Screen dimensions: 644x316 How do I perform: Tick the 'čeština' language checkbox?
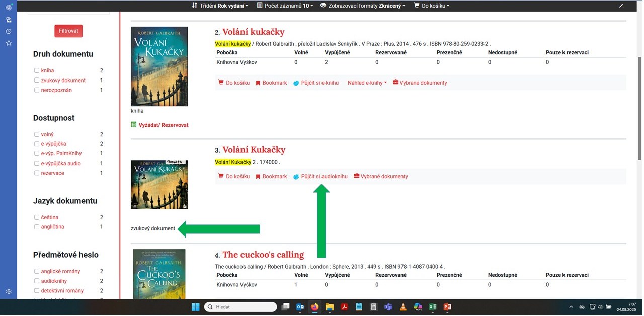coord(37,218)
